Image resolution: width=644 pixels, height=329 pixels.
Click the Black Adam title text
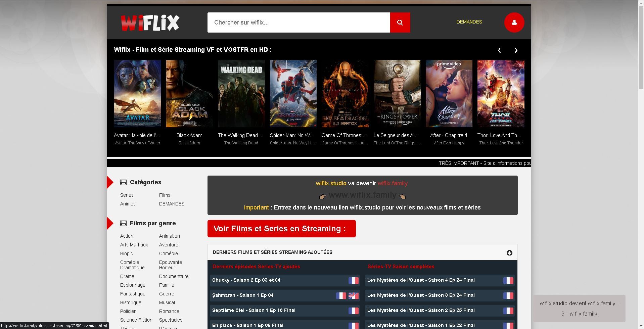point(189,135)
